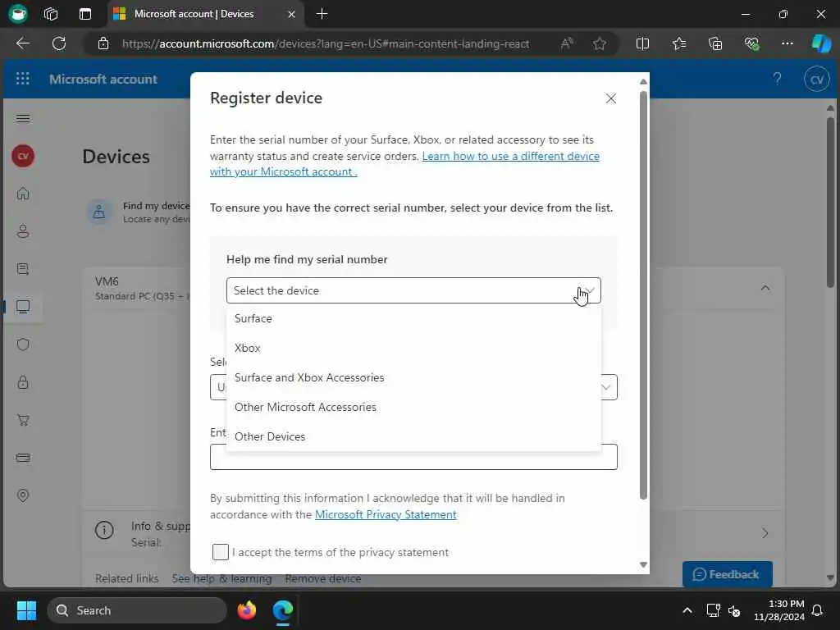Screen dimensions: 840x630
Task: Open the tab actions menu icon
Action: click(x=85, y=14)
